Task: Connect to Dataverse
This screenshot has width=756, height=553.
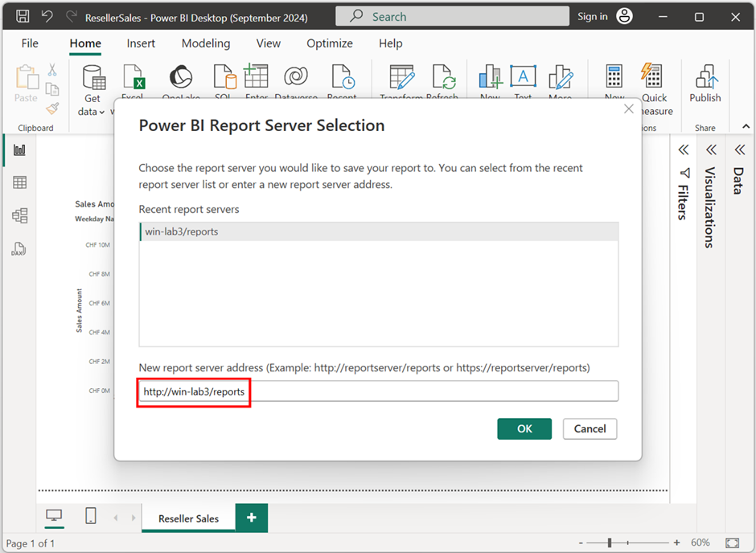Action: [295, 76]
